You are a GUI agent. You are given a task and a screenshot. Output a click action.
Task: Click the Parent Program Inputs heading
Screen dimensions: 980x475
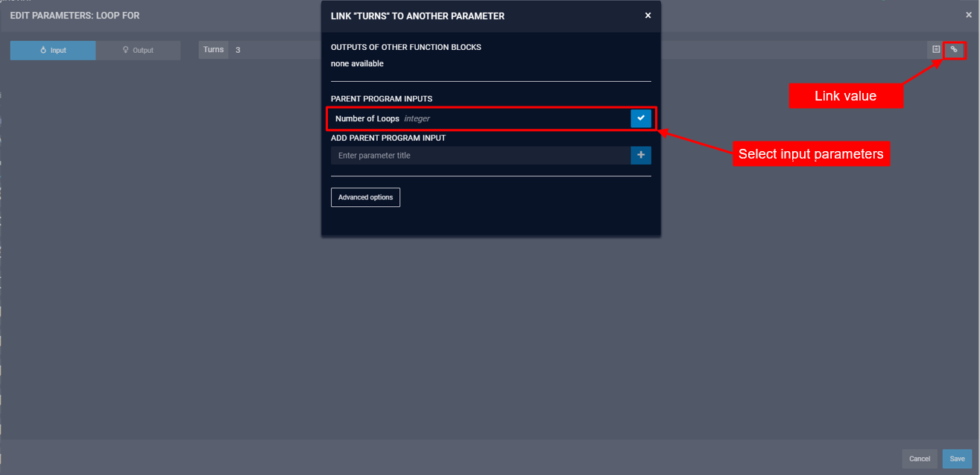point(382,99)
